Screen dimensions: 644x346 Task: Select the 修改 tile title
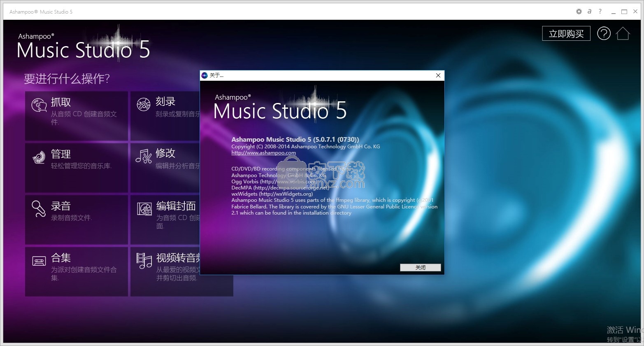tap(165, 153)
